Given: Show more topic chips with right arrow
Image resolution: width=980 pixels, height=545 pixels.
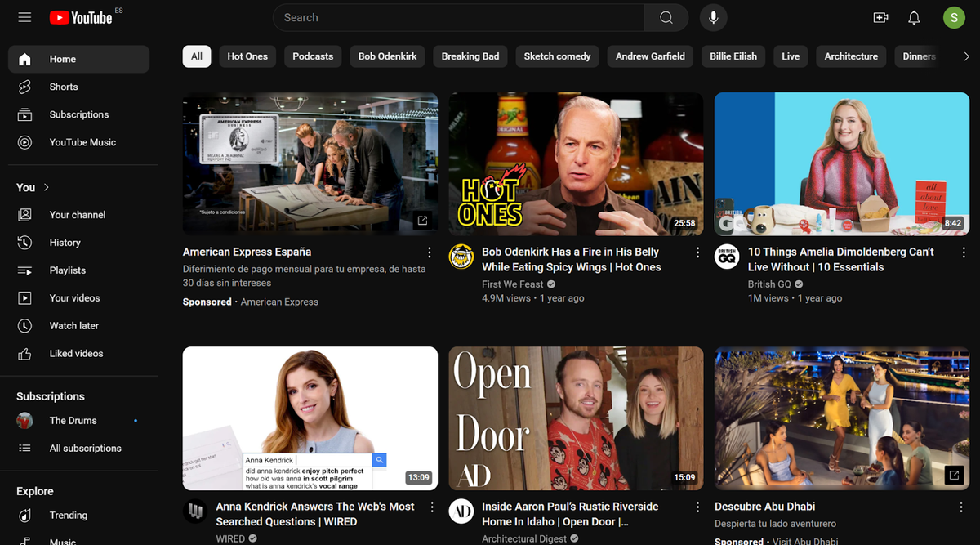Looking at the screenshot, I should point(966,56).
